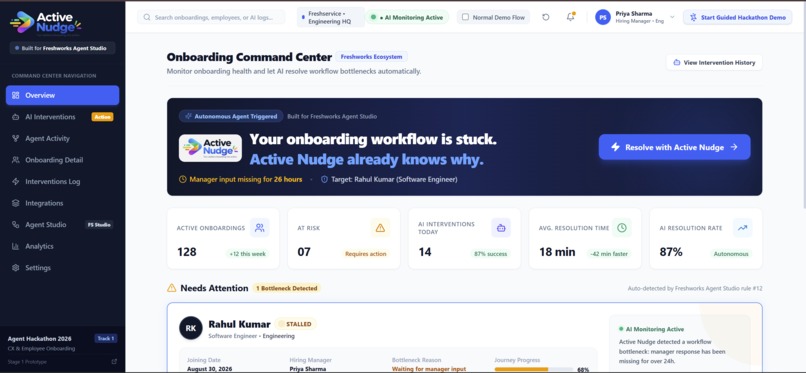Click the Built for Freshworks Agent Studio pill
Screen dimensions: 806x373
tap(62, 48)
